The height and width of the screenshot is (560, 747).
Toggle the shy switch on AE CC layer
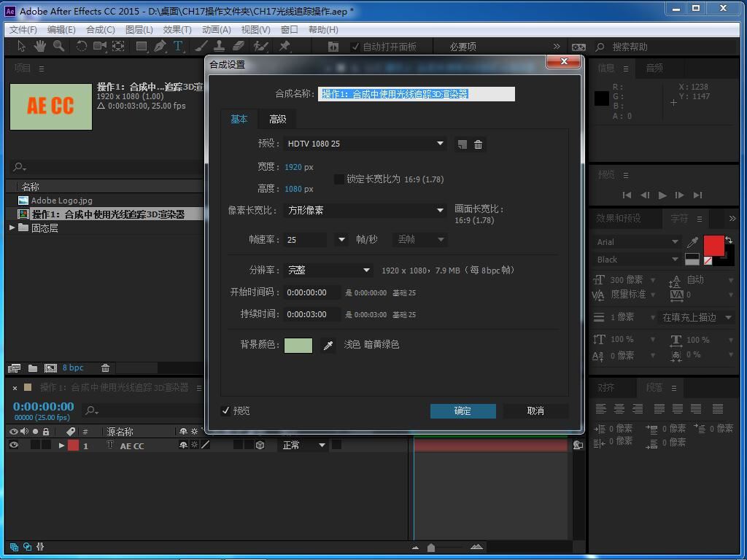click(x=183, y=446)
